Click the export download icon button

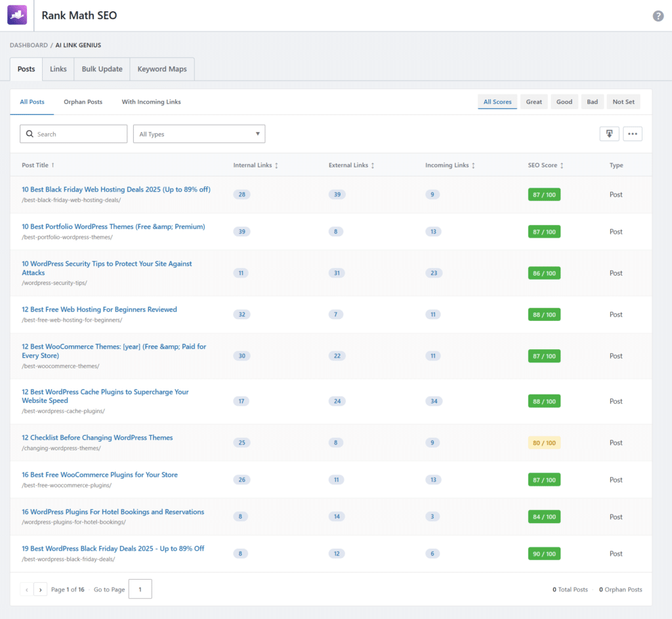tap(609, 134)
